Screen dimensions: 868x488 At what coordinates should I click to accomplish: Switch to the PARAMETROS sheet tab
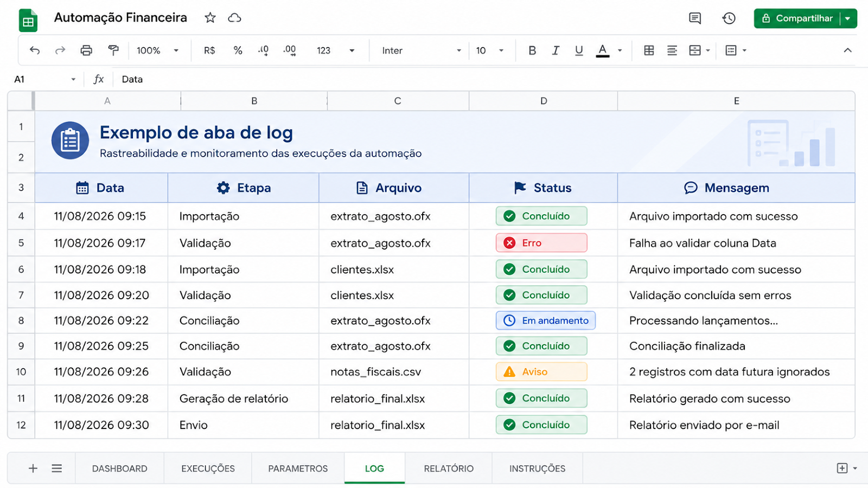(298, 468)
